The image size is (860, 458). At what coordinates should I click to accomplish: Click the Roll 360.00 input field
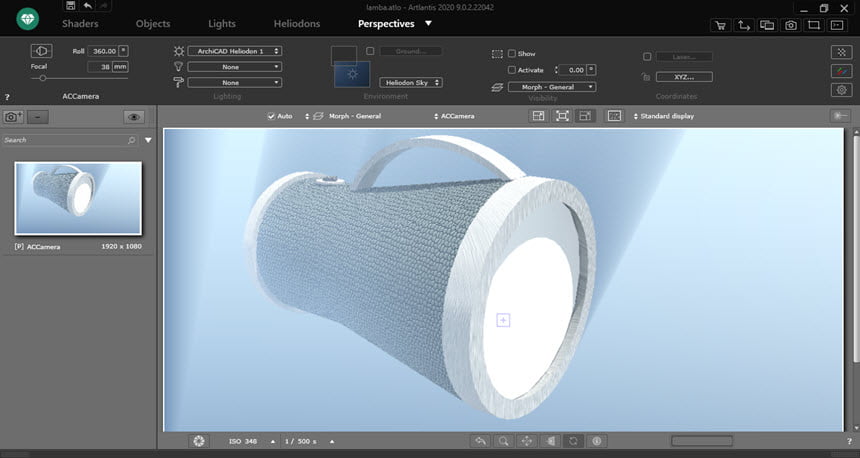coord(103,51)
